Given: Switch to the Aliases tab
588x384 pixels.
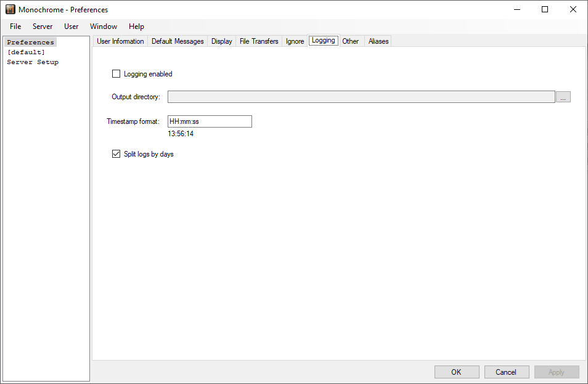Looking at the screenshot, I should click(378, 41).
